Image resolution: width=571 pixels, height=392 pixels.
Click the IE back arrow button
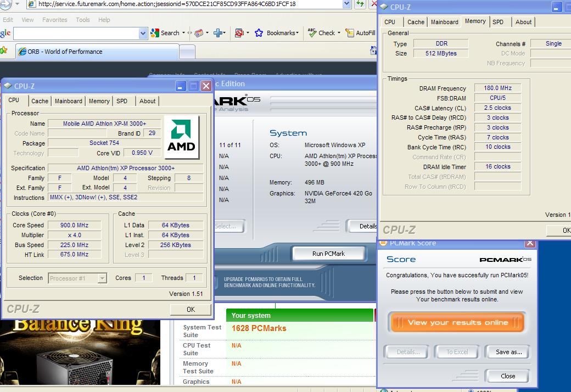[x=5, y=4]
